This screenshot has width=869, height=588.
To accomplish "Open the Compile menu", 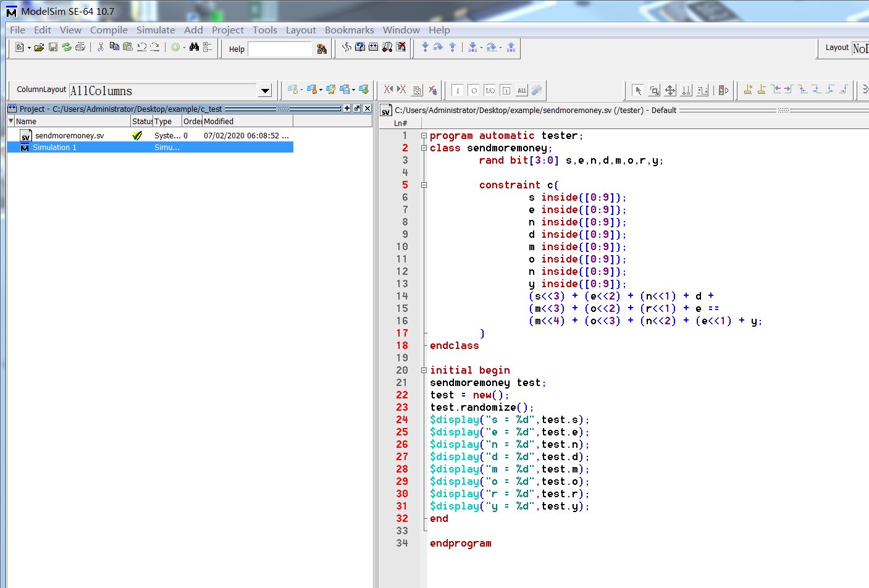I will (x=109, y=30).
